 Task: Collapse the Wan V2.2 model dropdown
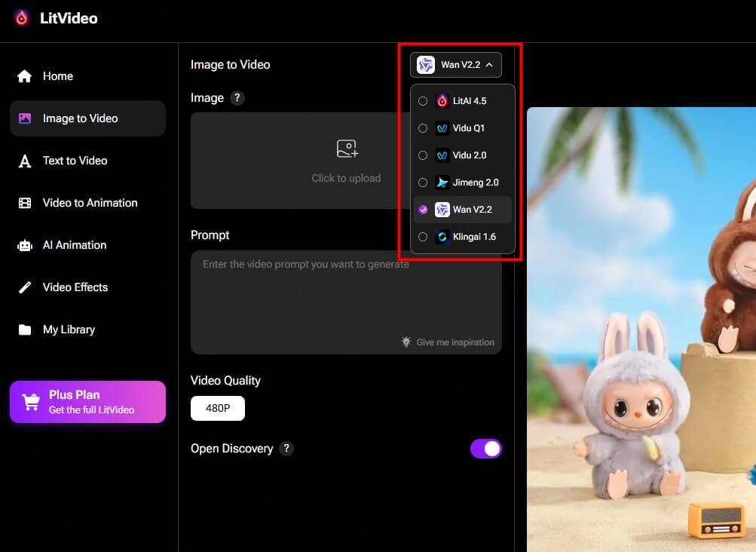[455, 65]
